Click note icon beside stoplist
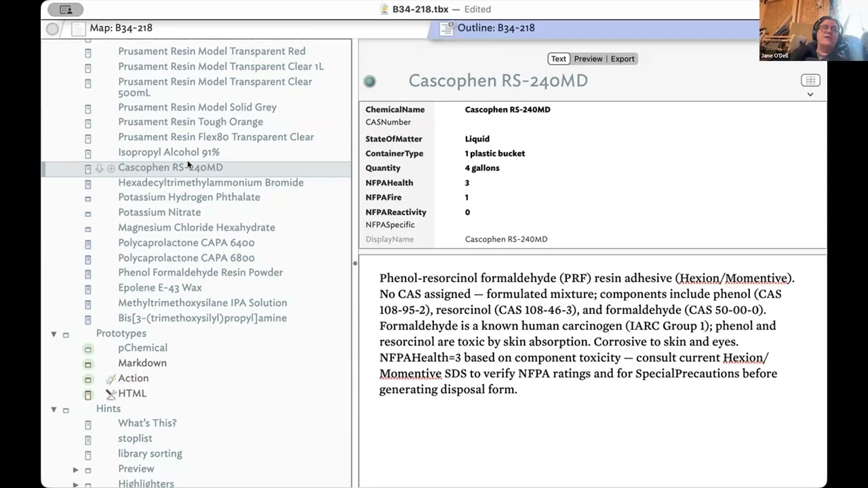The image size is (868, 488). [x=87, y=439]
